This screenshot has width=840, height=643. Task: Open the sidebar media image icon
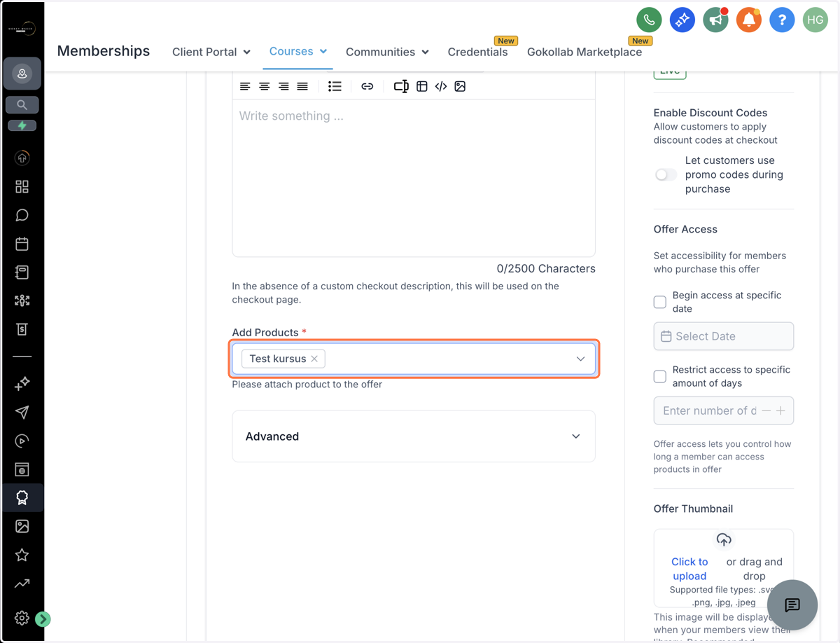[x=22, y=526]
